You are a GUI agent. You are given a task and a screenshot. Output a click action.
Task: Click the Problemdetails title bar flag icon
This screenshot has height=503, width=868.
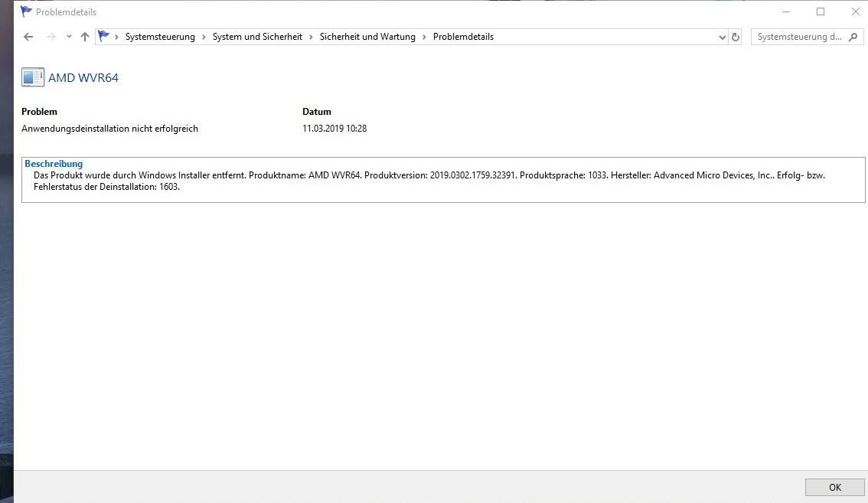pyautogui.click(x=26, y=11)
